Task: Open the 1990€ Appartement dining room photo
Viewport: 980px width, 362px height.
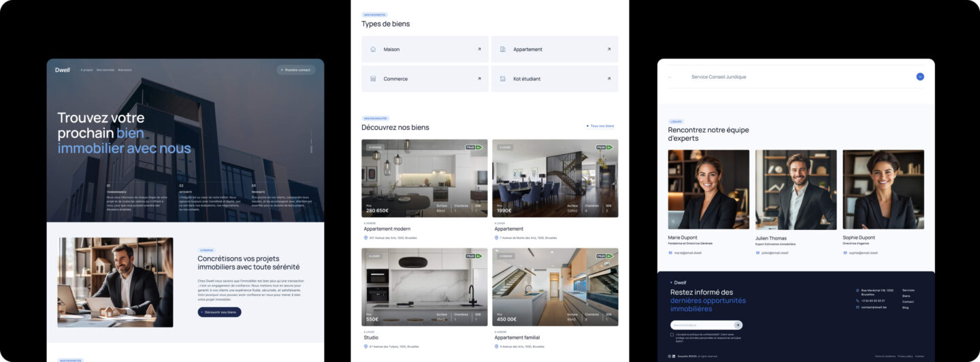Action: click(x=555, y=178)
